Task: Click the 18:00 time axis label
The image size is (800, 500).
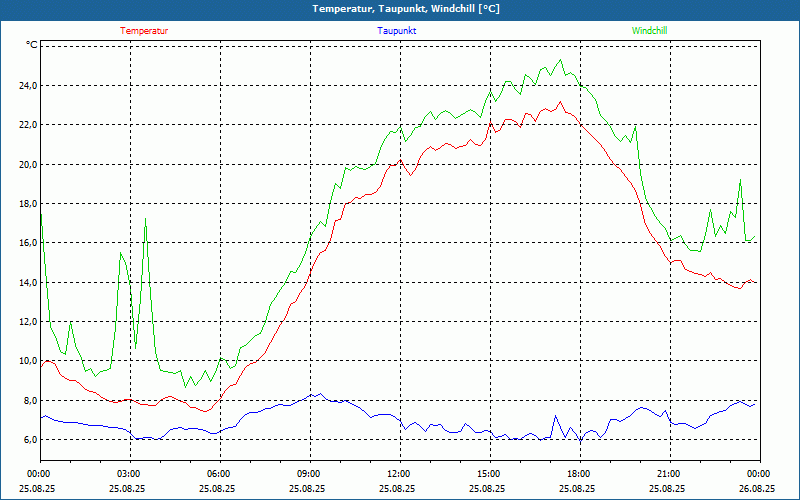Action: [581, 474]
